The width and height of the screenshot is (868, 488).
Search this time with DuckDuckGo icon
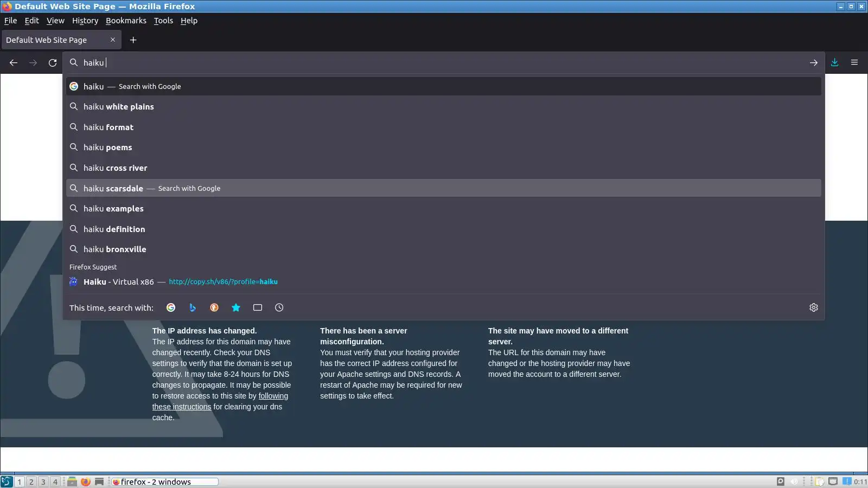pos(214,307)
